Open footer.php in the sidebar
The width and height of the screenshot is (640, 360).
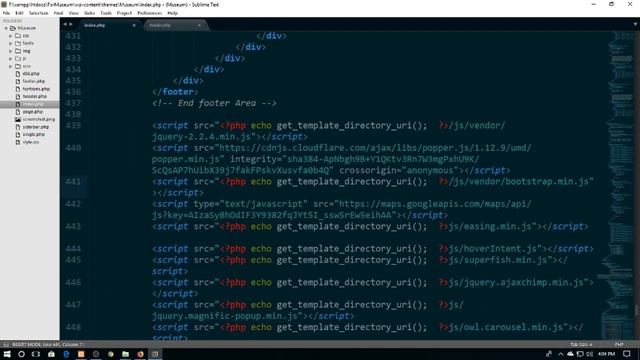(33, 81)
